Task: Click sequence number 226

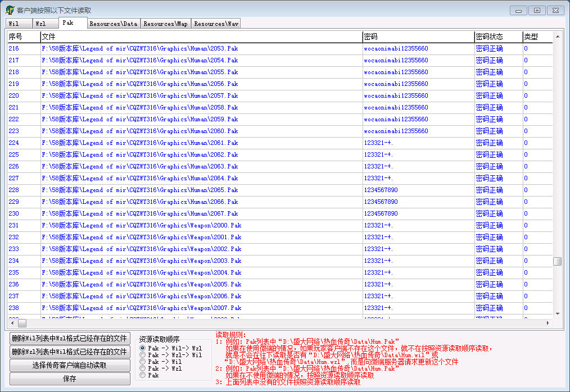Action: [14, 166]
